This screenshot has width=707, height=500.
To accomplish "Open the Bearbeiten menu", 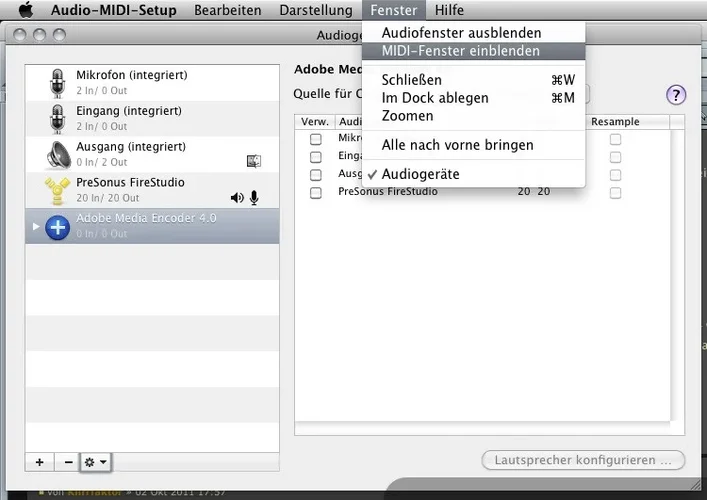I will point(228,10).
